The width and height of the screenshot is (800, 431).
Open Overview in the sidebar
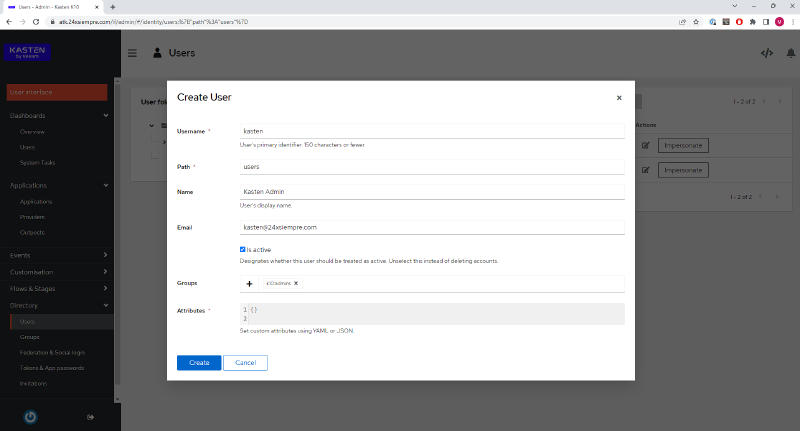(32, 132)
